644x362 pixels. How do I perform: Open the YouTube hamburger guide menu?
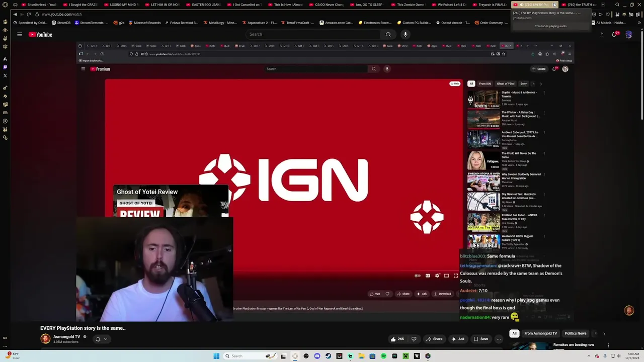(x=19, y=34)
